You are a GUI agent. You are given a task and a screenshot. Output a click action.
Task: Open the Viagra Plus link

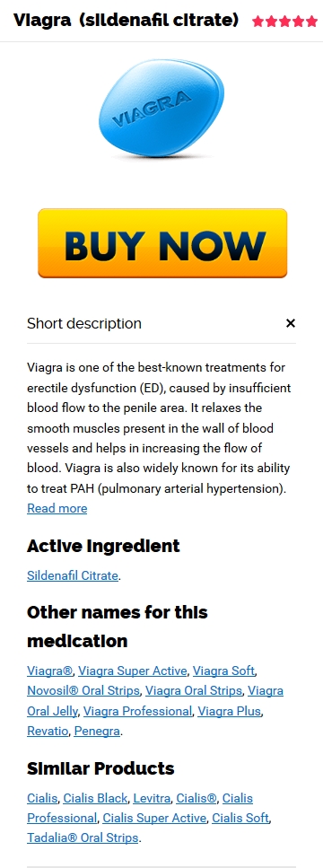click(230, 711)
